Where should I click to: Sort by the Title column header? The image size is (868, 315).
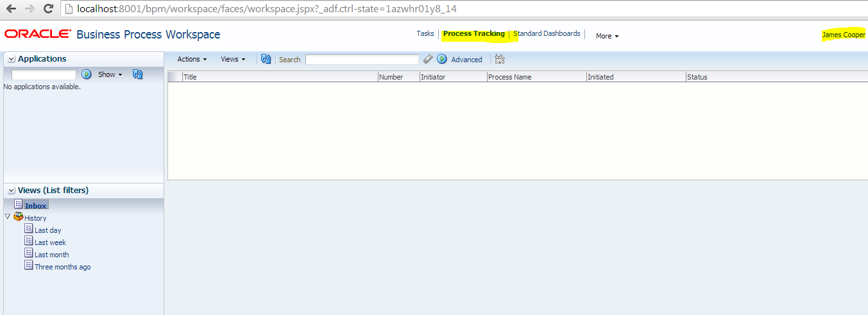pos(280,77)
